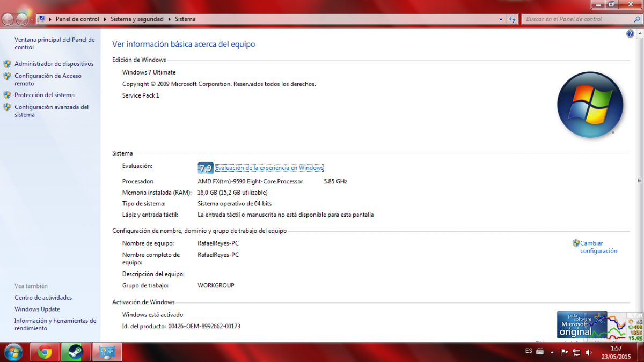644x362 pixels.
Task: Open Protección del sistema link
Action: click(45, 95)
